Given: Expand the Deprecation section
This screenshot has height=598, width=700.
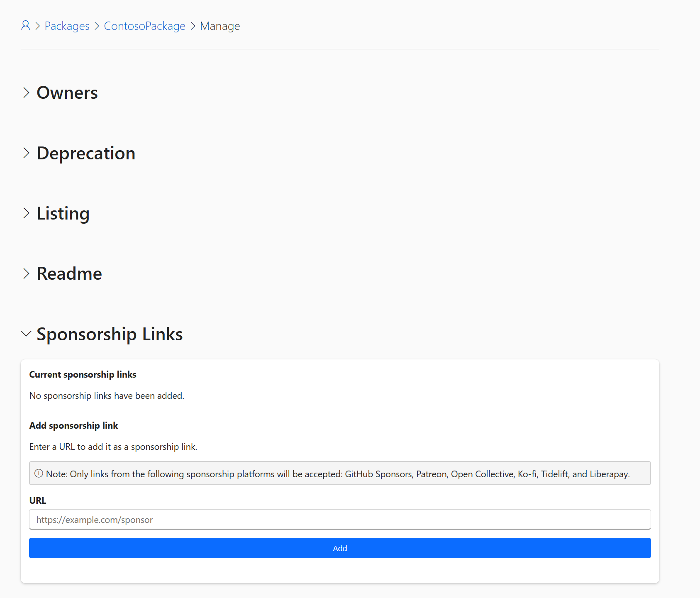Looking at the screenshot, I should (85, 153).
